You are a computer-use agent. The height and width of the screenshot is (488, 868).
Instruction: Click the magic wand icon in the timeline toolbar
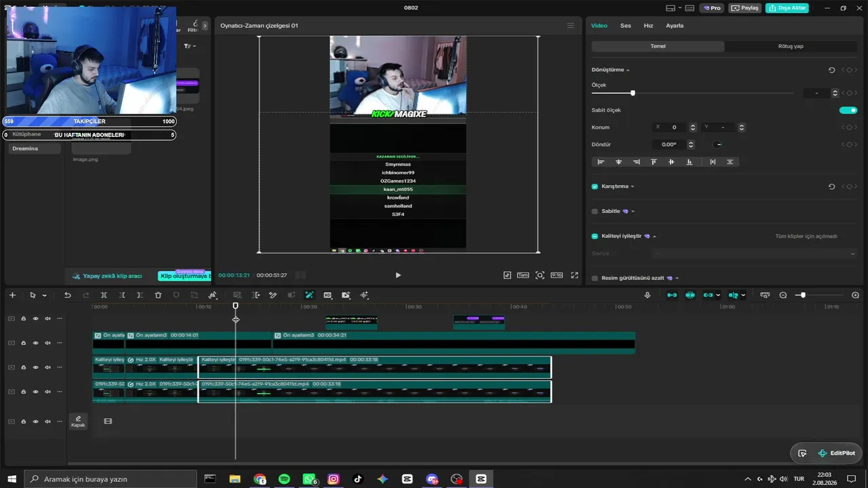[309, 295]
